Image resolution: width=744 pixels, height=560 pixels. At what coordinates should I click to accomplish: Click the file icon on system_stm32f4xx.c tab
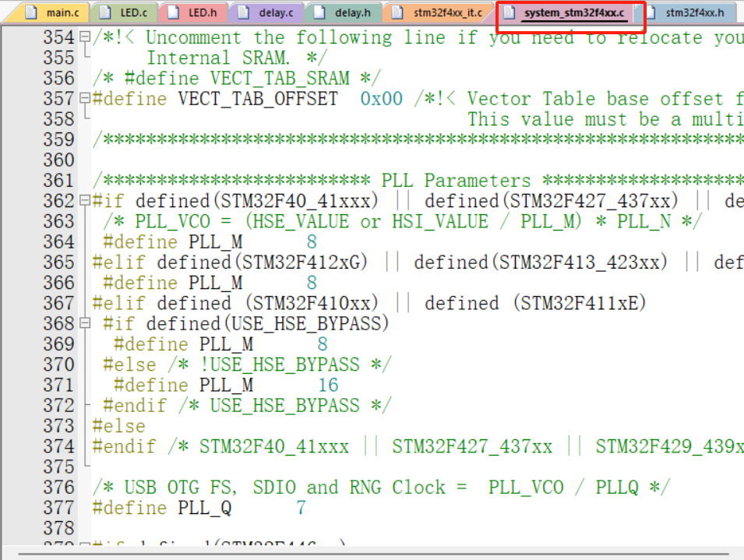click(510, 13)
